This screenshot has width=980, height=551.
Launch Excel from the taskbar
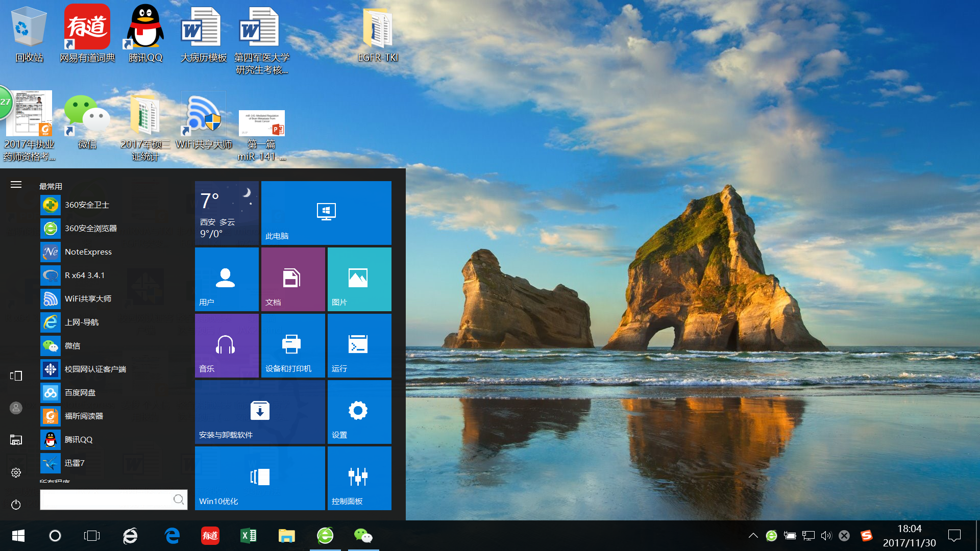(x=249, y=536)
